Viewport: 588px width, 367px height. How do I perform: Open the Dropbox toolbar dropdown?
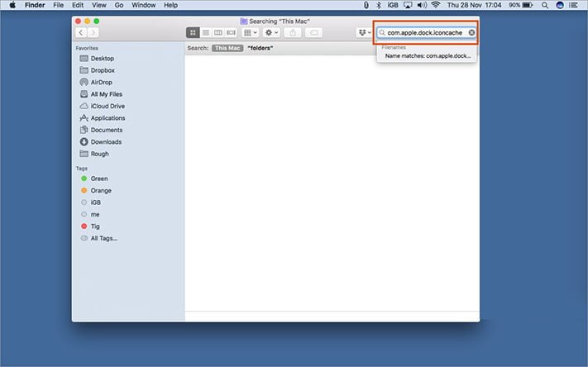point(365,32)
